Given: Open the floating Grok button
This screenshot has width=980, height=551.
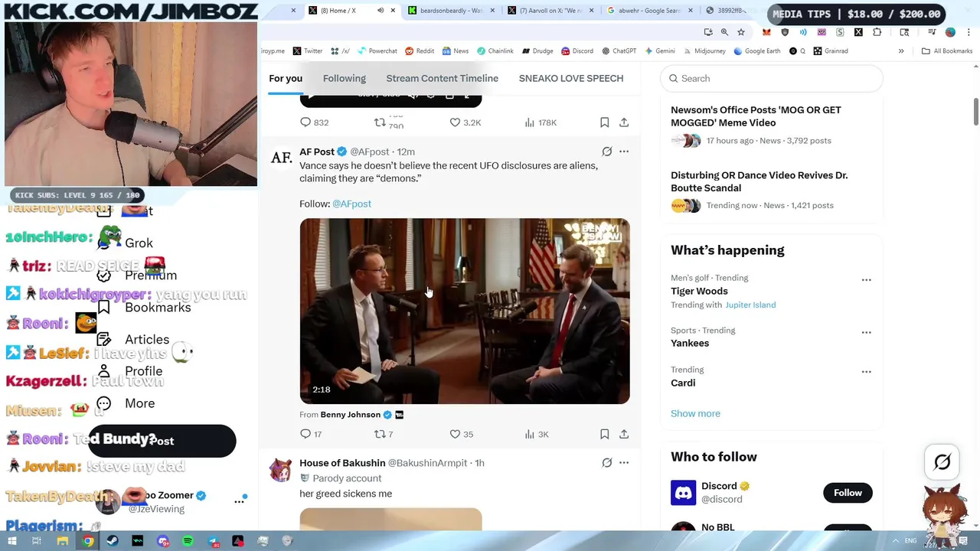Looking at the screenshot, I should pyautogui.click(x=942, y=461).
